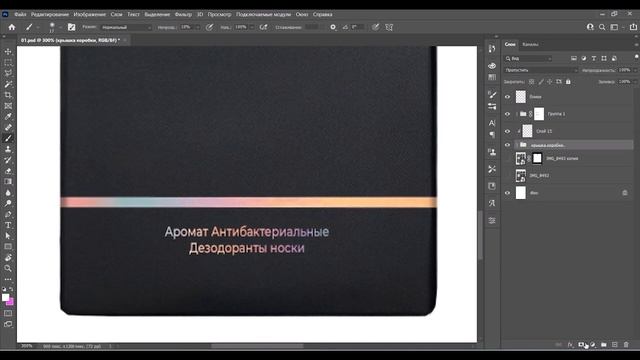Click the Home icon in options bar
640x360 pixels.
tap(12, 27)
